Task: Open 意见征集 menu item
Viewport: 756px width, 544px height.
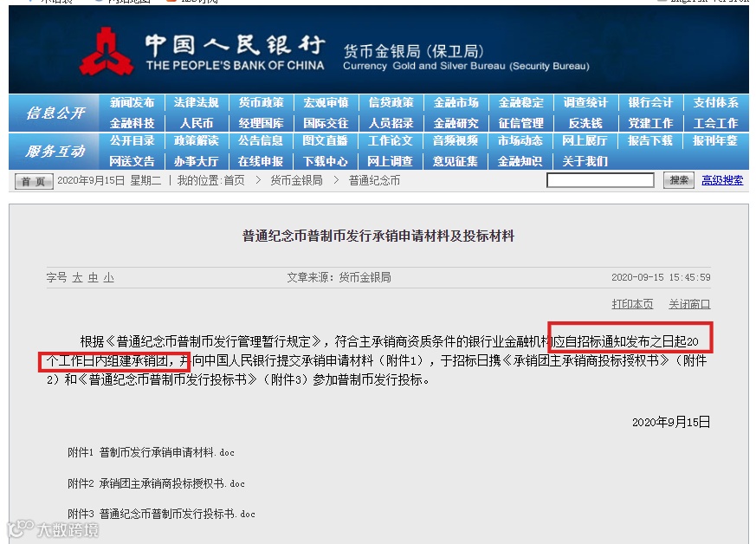Action: (456, 161)
